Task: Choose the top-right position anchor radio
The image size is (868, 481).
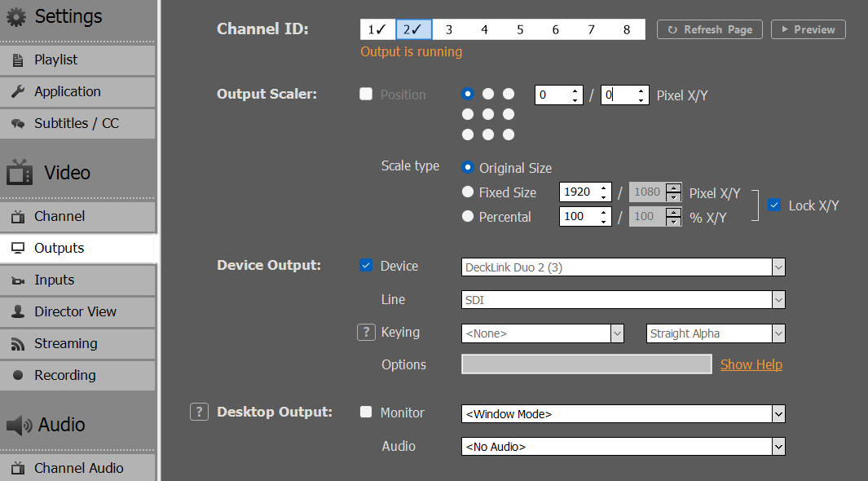Action: point(509,94)
